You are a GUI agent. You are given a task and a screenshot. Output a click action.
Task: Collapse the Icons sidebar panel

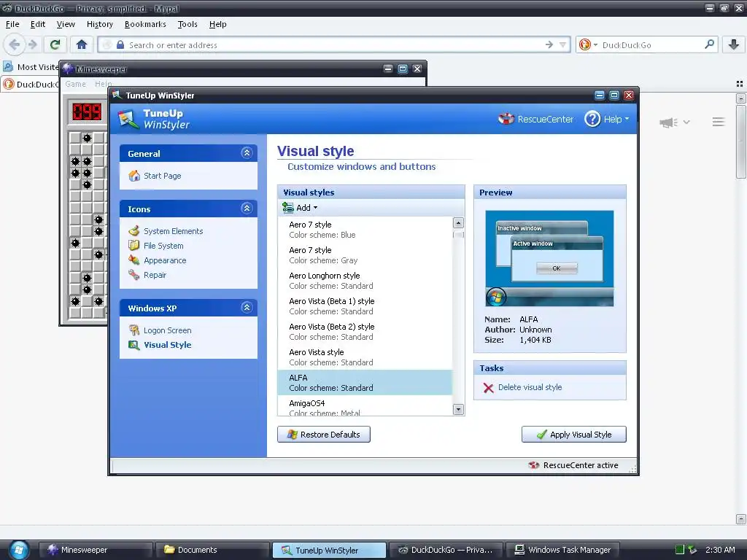click(x=247, y=208)
